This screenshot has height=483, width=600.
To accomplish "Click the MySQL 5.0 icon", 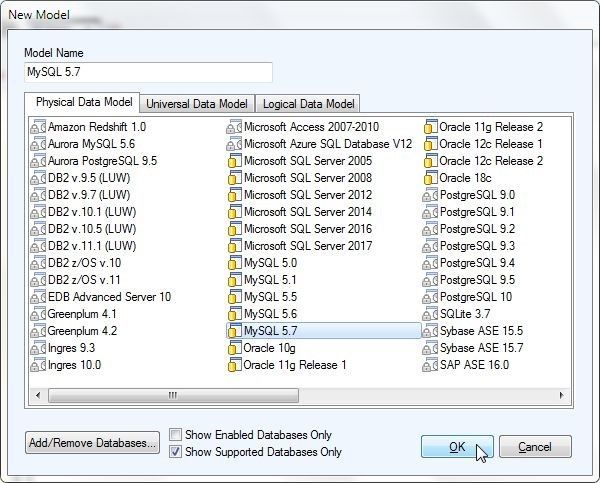I will click(234, 263).
